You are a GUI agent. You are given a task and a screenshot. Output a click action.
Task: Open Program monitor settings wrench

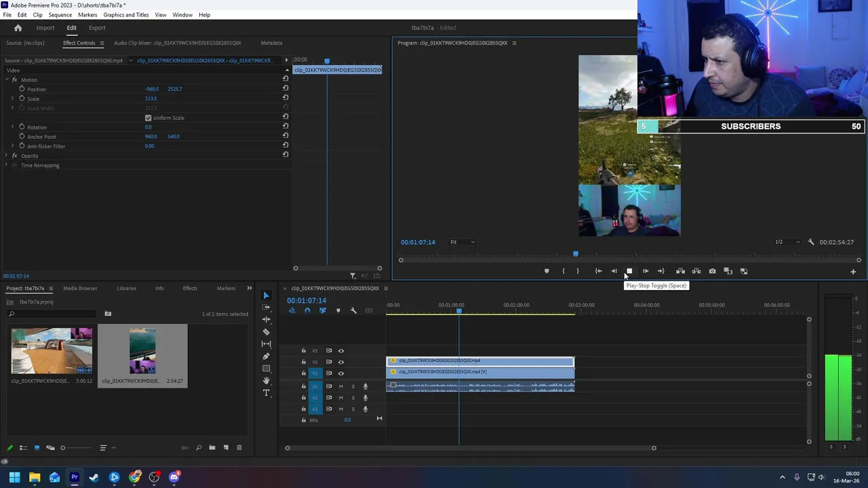(x=811, y=242)
